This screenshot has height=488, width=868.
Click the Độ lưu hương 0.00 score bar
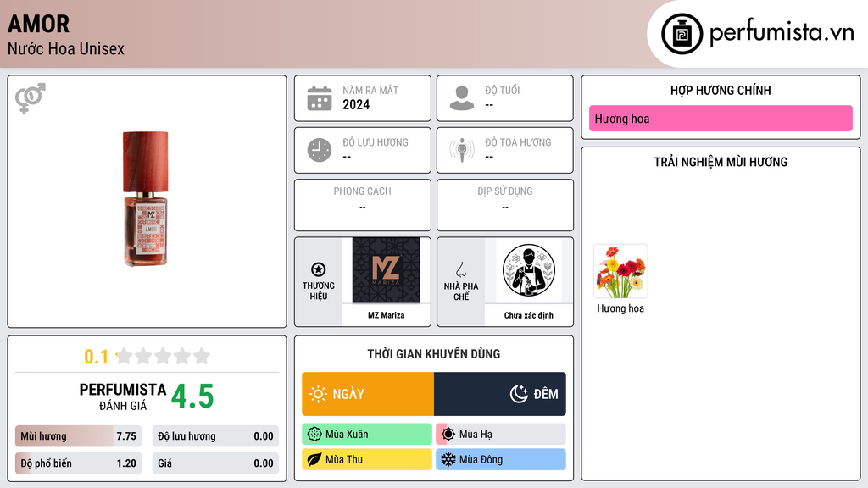pos(215,436)
